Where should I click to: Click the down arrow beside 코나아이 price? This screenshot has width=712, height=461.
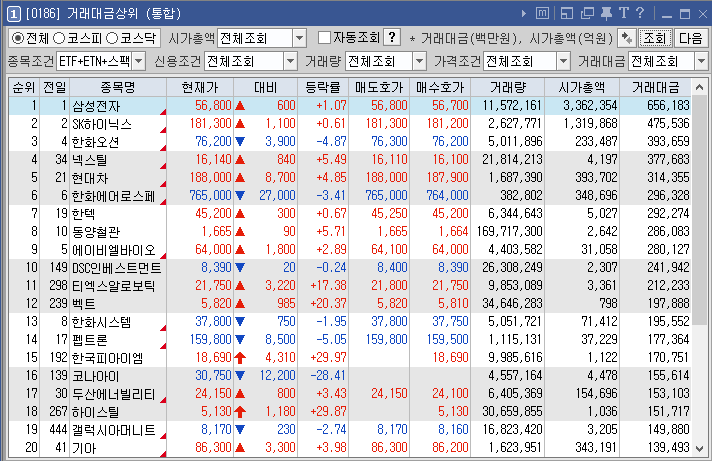tap(240, 376)
